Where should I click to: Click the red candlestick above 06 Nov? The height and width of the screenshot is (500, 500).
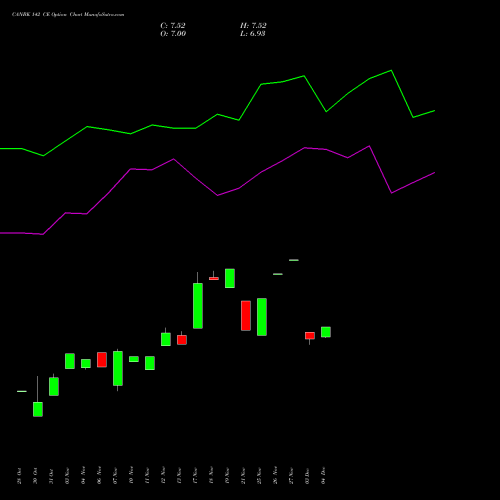102,360
